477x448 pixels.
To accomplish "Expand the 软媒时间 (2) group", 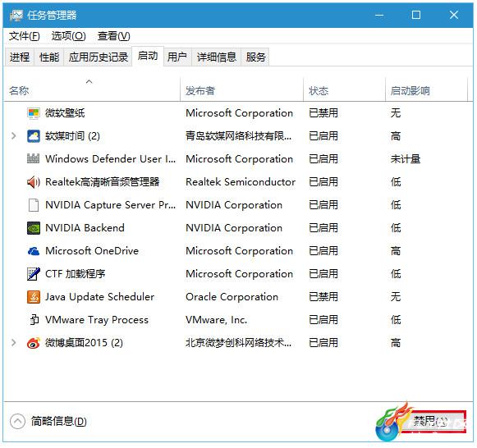I will [14, 136].
